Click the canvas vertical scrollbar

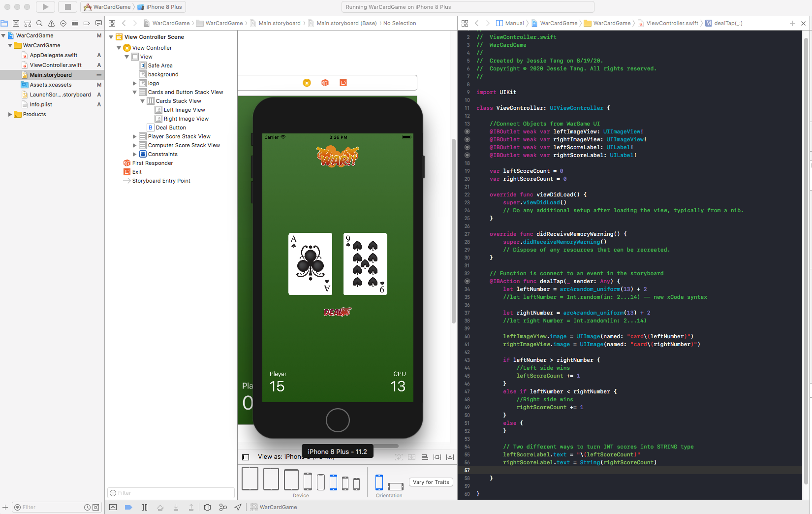point(453,231)
